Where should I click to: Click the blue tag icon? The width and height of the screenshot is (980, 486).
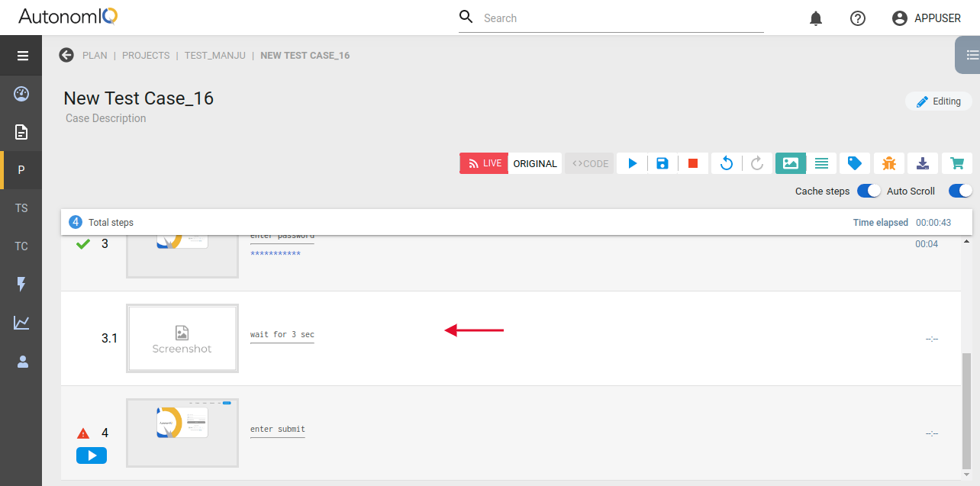(x=855, y=163)
